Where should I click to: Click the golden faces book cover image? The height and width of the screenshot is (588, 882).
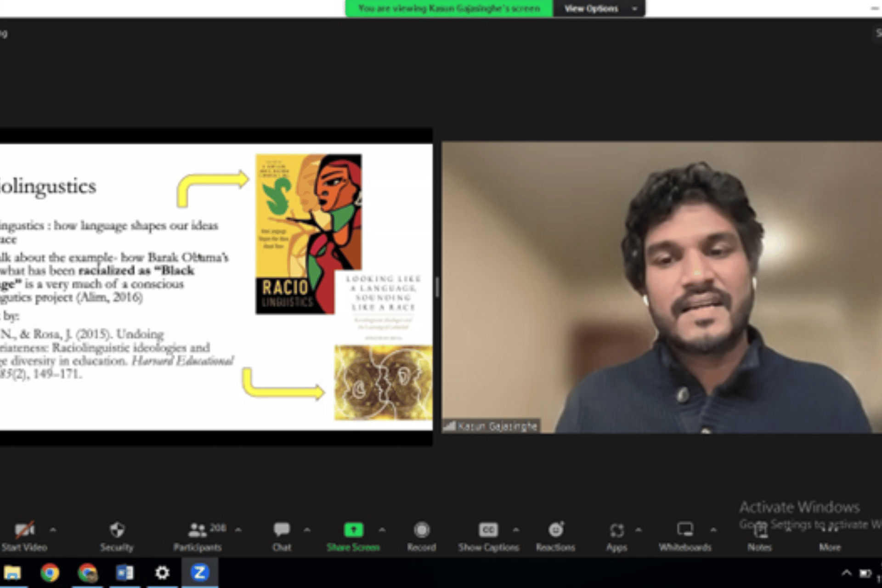(383, 383)
